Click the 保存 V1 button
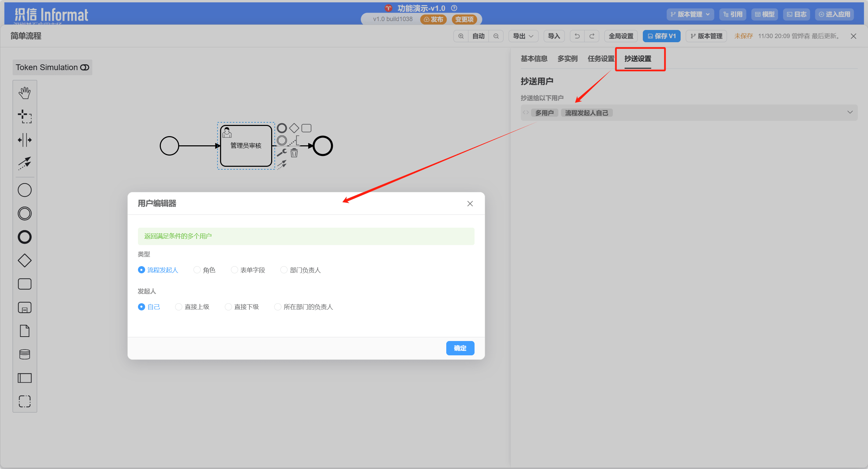 (x=661, y=36)
